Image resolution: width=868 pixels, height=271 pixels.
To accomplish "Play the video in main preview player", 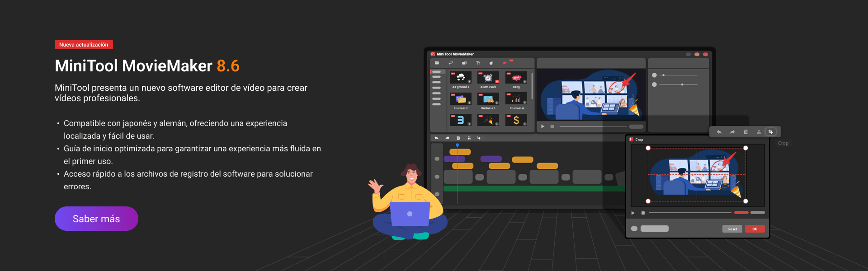I will tap(542, 126).
